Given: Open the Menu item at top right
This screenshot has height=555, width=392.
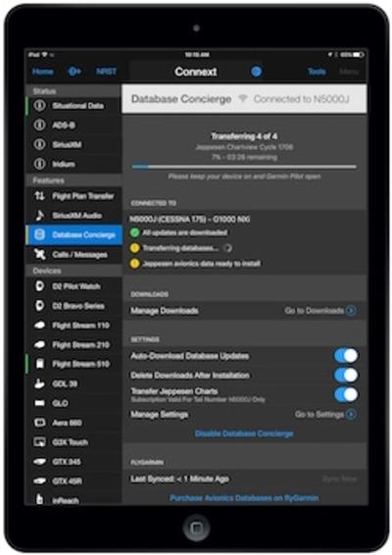Looking at the screenshot, I should click(349, 72).
